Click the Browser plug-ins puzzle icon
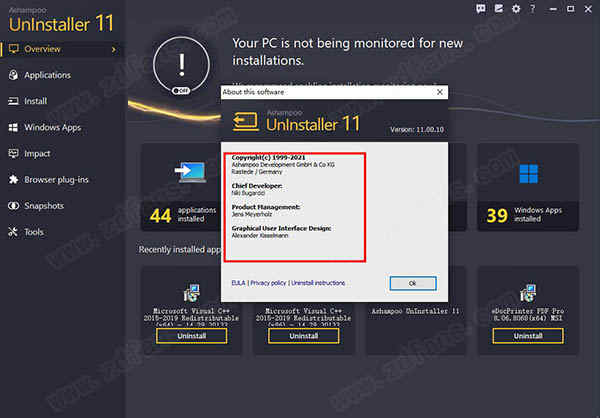Viewport: 600px width, 418px height. (13, 179)
